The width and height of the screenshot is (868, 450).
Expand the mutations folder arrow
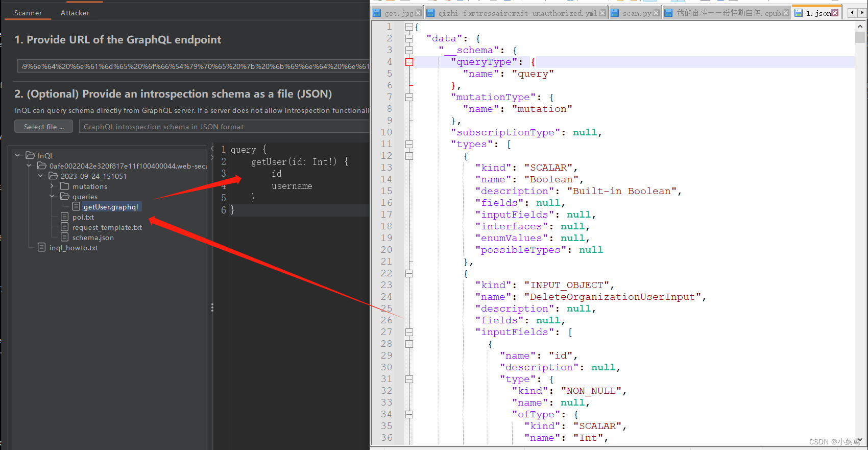52,186
